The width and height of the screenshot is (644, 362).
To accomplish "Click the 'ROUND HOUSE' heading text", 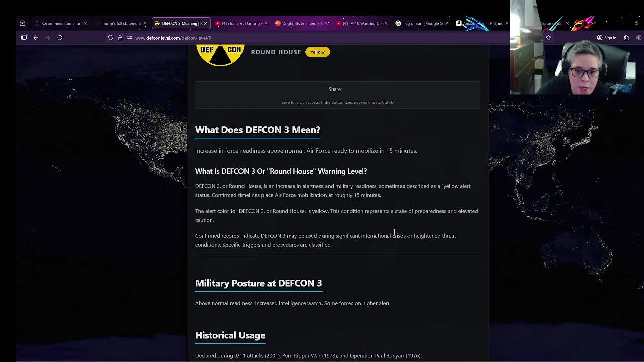I will 276,52.
